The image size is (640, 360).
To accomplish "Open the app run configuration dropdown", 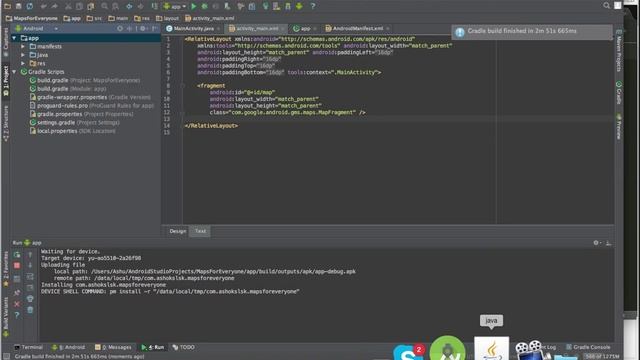I will pyautogui.click(x=175, y=6).
